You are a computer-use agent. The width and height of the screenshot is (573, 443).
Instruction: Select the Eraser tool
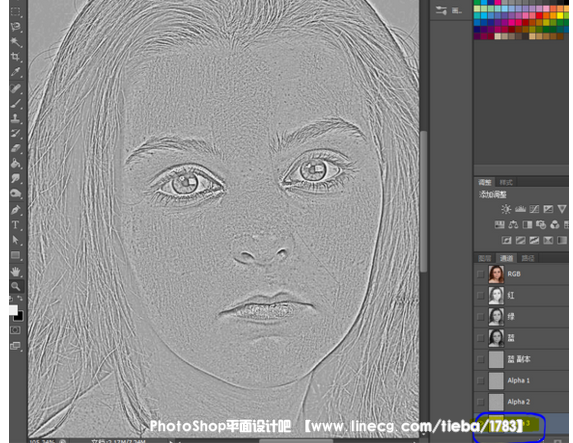15,148
